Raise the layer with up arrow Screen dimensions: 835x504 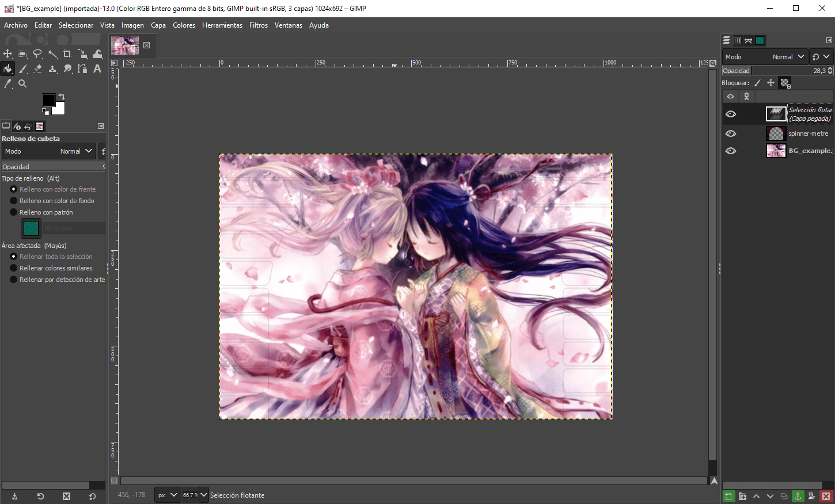coord(756,496)
